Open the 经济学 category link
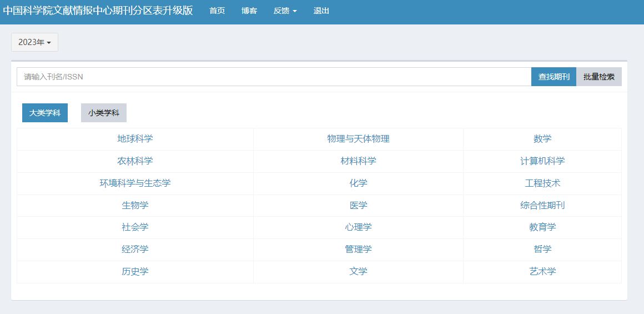 pyautogui.click(x=135, y=250)
